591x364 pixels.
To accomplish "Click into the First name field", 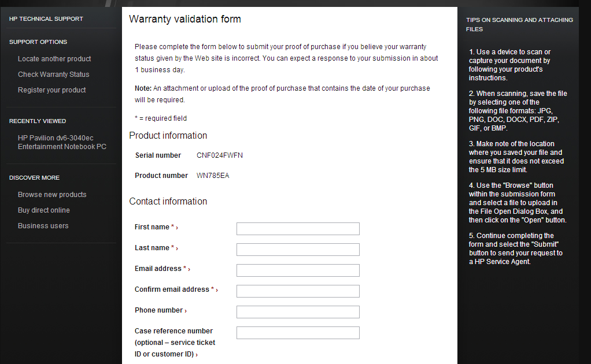I will [x=298, y=229].
